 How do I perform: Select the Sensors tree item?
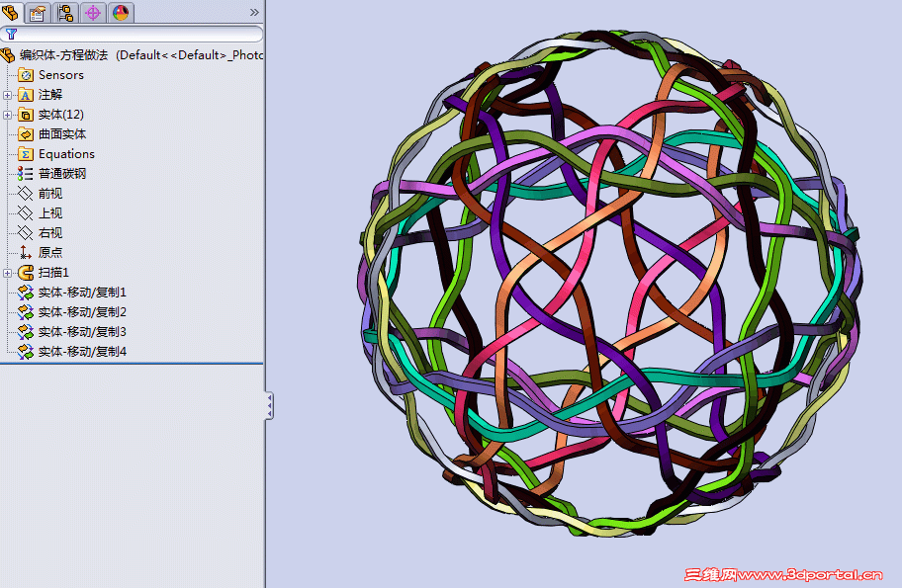61,75
